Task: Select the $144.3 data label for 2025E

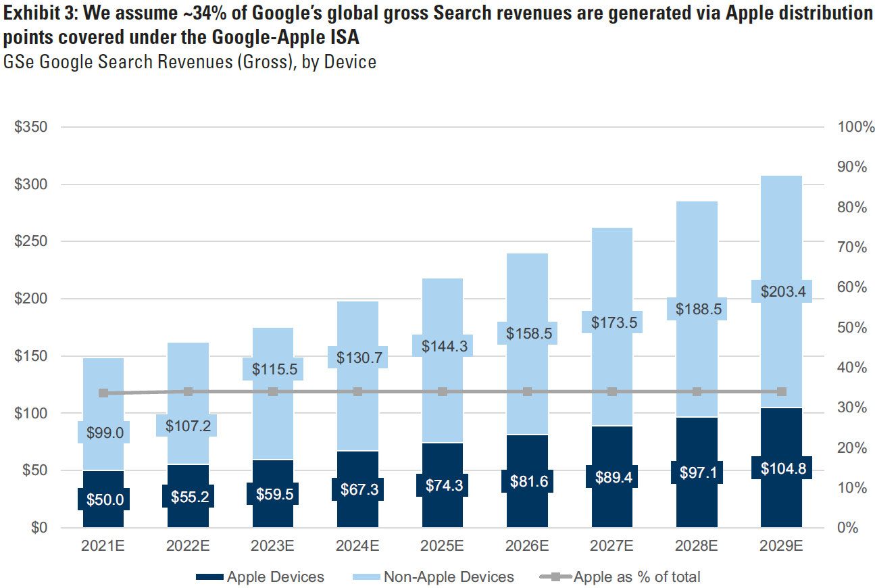Action: point(443,345)
